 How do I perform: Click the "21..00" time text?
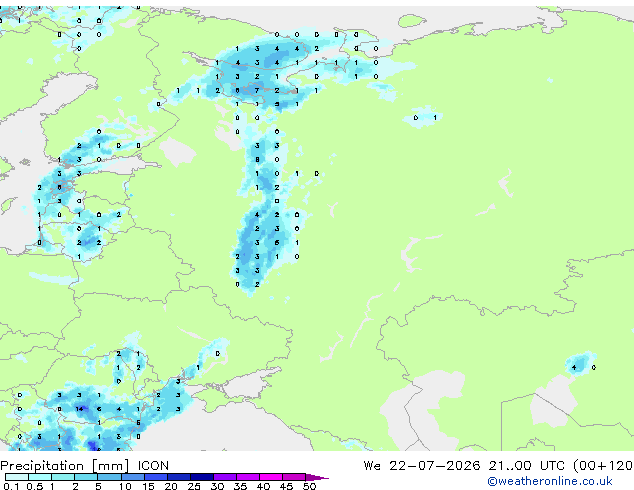[510, 466]
